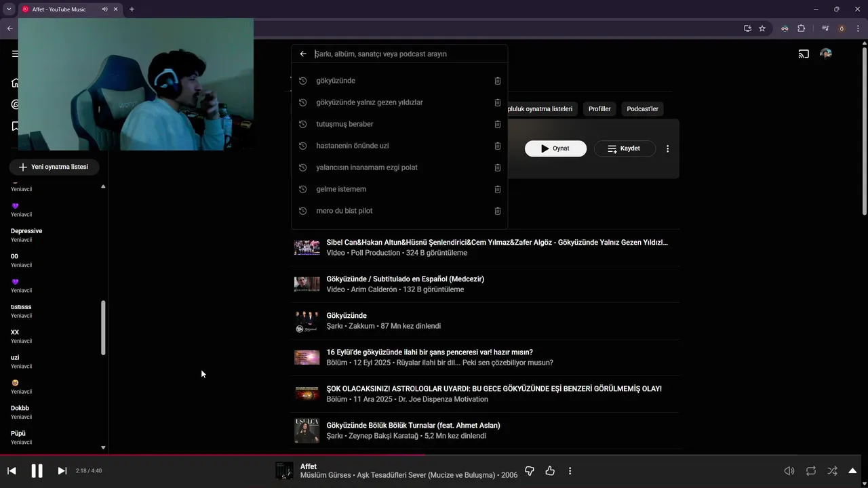Skip to next track
Image resolution: width=868 pixels, height=488 pixels.
pyautogui.click(x=62, y=470)
